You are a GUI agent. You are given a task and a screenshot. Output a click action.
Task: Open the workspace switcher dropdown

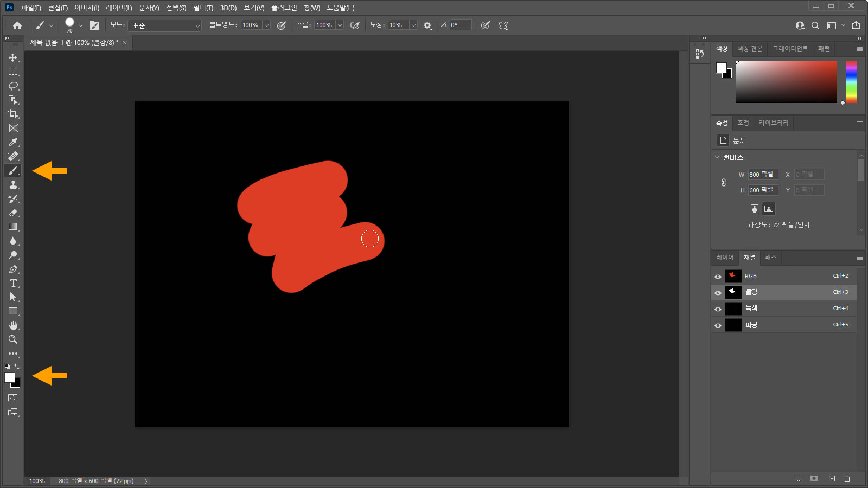(x=835, y=25)
